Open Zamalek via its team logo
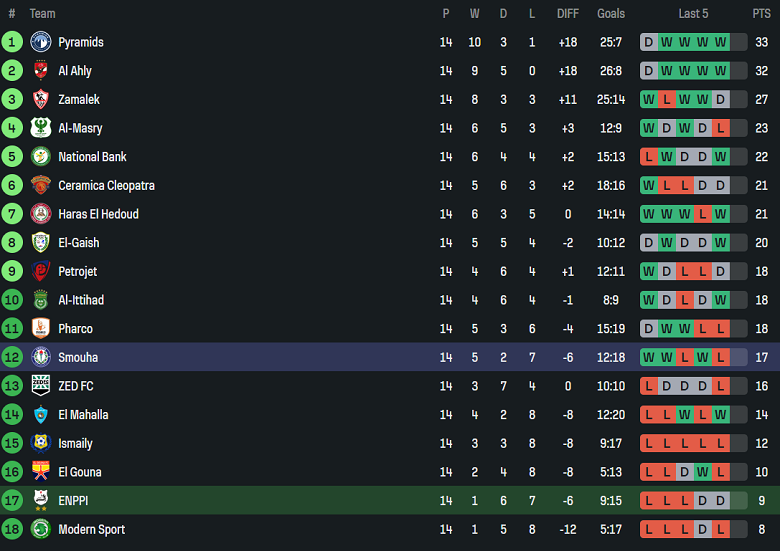This screenshot has height=551, width=780. pos(41,99)
